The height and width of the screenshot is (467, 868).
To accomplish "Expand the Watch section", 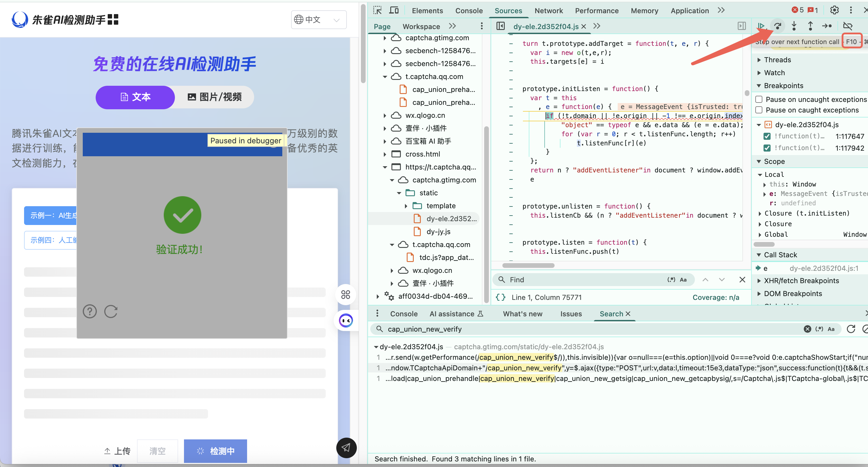I will tap(774, 73).
